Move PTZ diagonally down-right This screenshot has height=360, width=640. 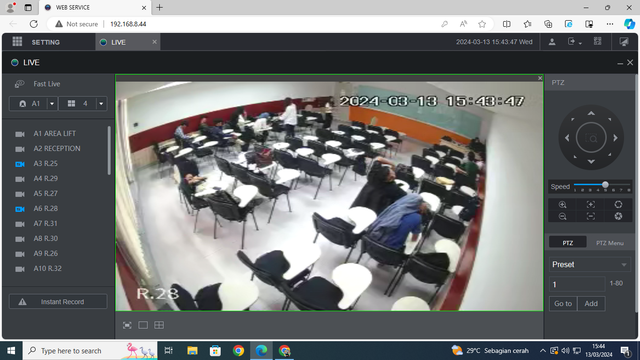click(x=610, y=156)
